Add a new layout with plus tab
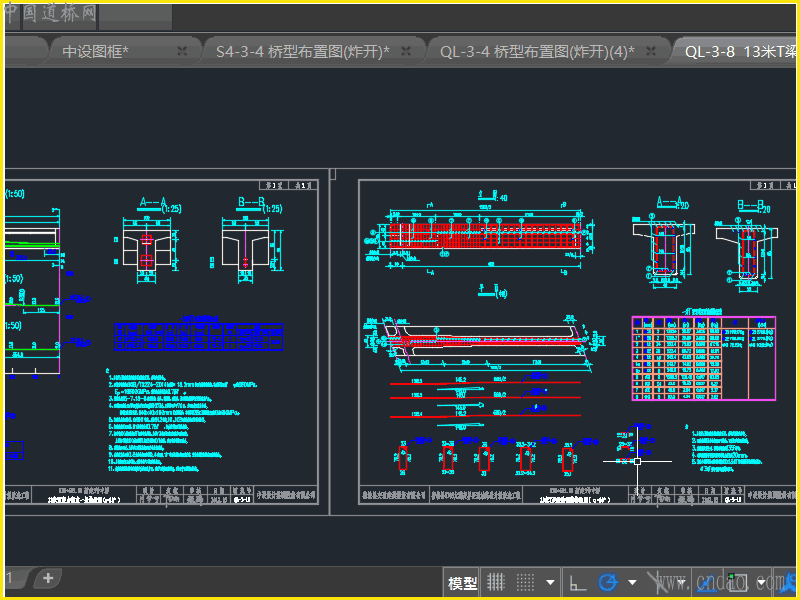This screenshot has height=600, width=800. pos(47,578)
